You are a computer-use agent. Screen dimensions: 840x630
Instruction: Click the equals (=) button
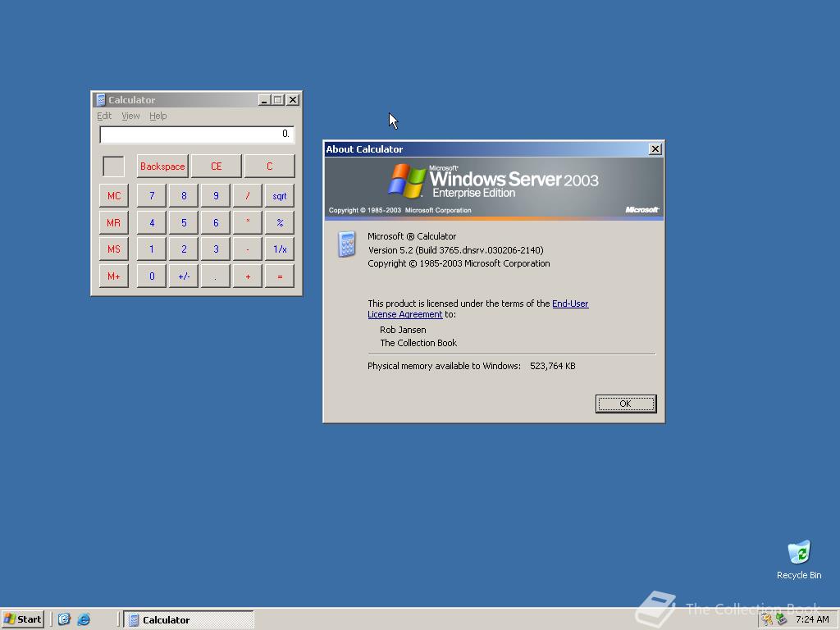[280, 276]
